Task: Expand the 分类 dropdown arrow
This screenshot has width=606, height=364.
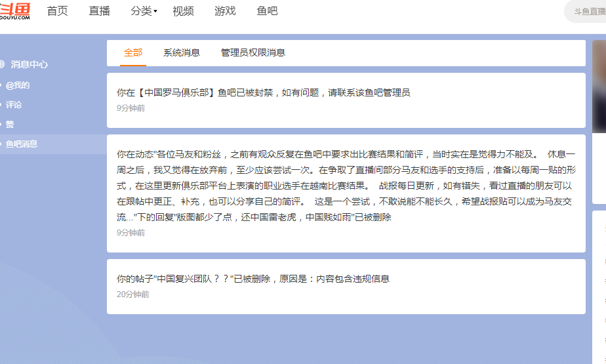Action: point(155,12)
